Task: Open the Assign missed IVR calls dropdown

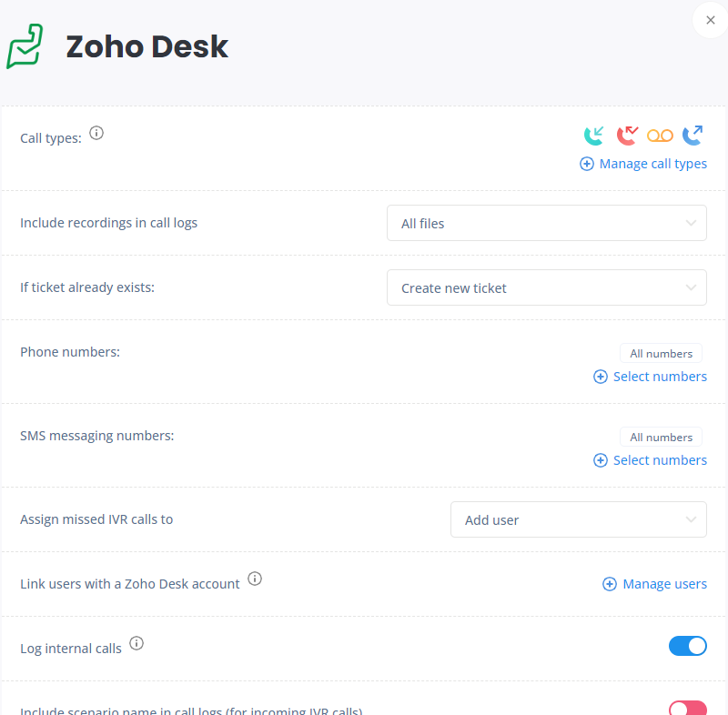Action: pyautogui.click(x=579, y=519)
